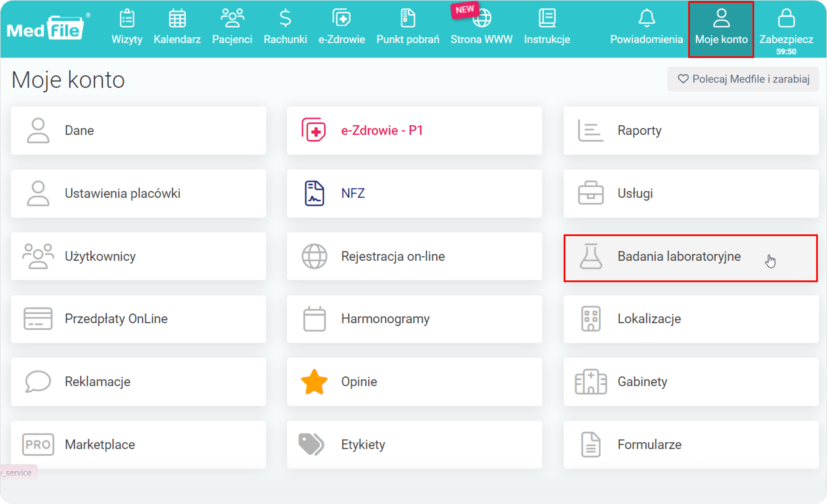Click the Przedpłaty OnLine card icon

(x=38, y=318)
